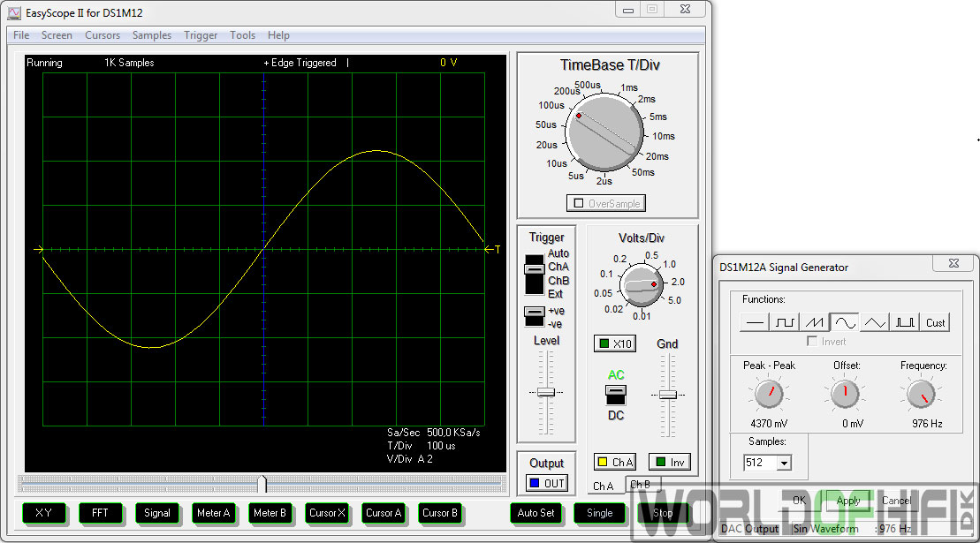Click the Peak-Peak amplitude knob
This screenshot has height=543, width=980.
click(x=769, y=394)
